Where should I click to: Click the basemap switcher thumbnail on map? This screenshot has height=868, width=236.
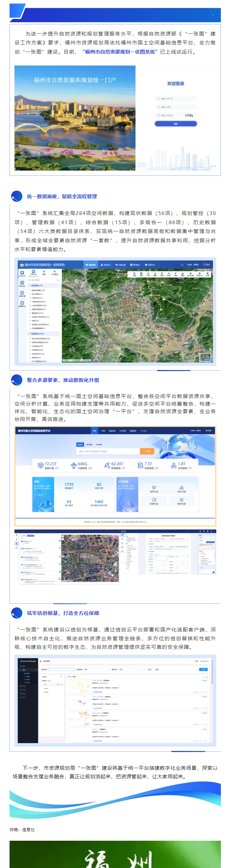click(x=206, y=357)
